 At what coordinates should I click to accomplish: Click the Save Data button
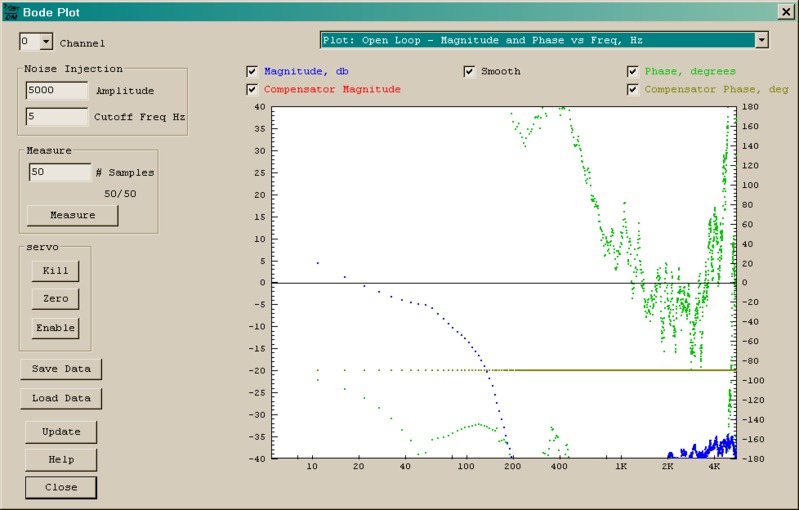click(61, 369)
